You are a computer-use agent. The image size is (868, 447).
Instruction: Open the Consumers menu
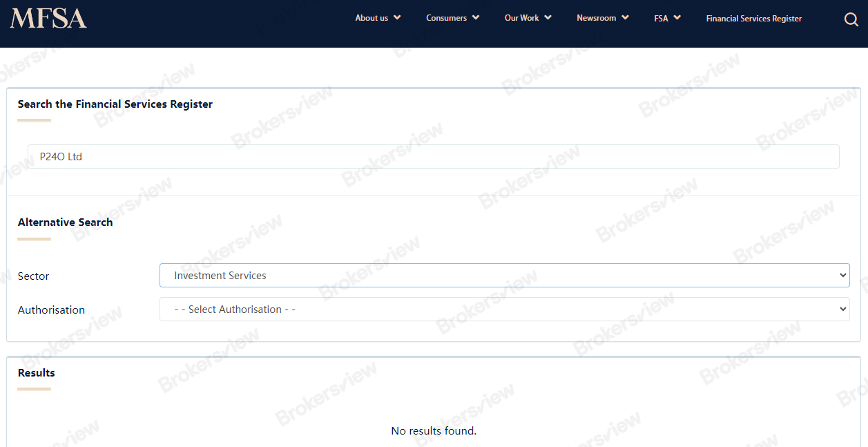446,18
